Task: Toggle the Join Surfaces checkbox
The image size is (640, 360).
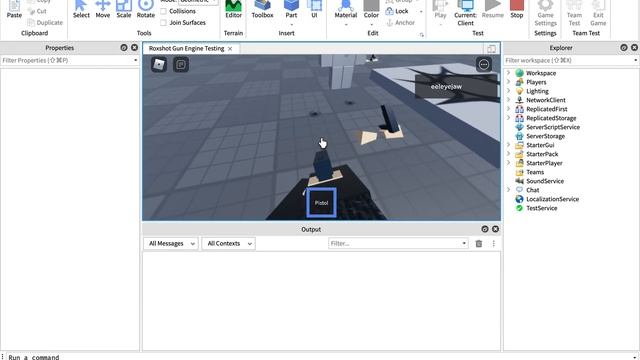Action: click(164, 22)
